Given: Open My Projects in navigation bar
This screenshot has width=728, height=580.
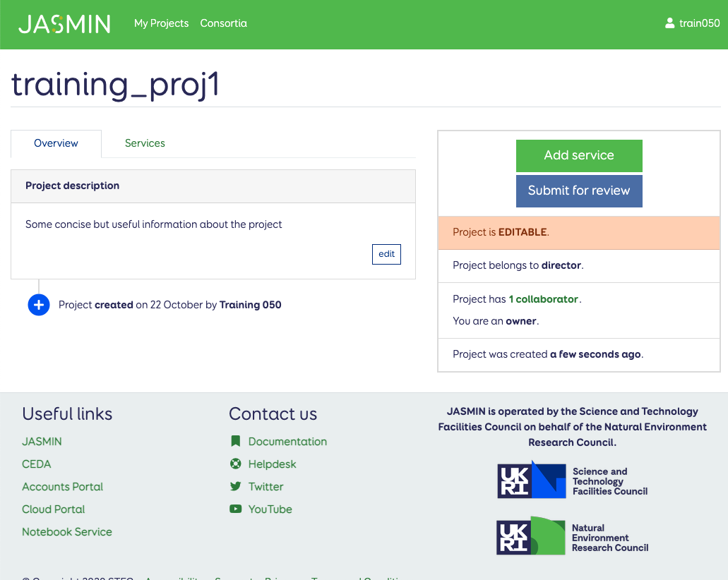Looking at the screenshot, I should (x=161, y=23).
